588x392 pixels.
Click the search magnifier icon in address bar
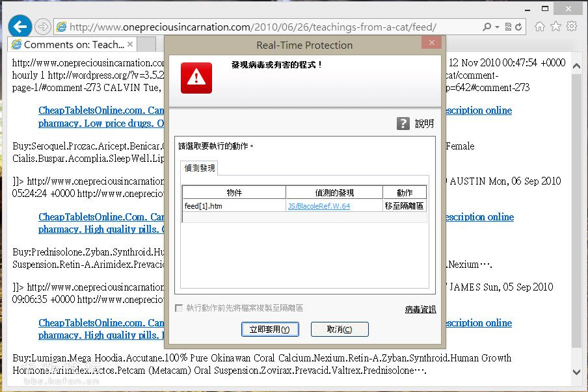coord(487,27)
